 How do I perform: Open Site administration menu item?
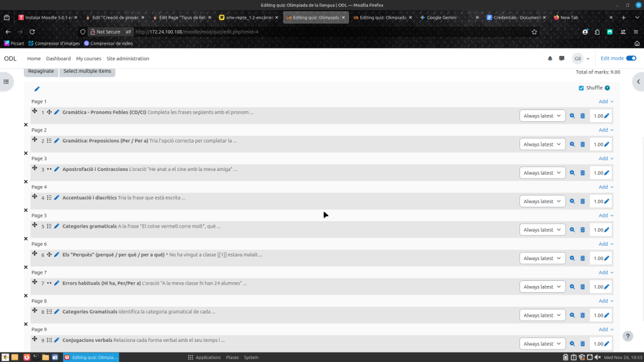128,58
